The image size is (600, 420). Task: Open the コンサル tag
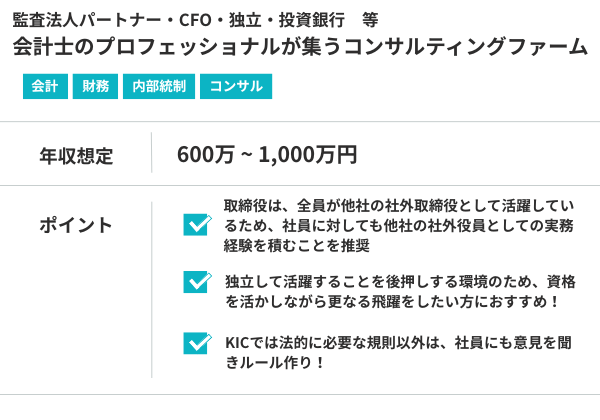(236, 87)
